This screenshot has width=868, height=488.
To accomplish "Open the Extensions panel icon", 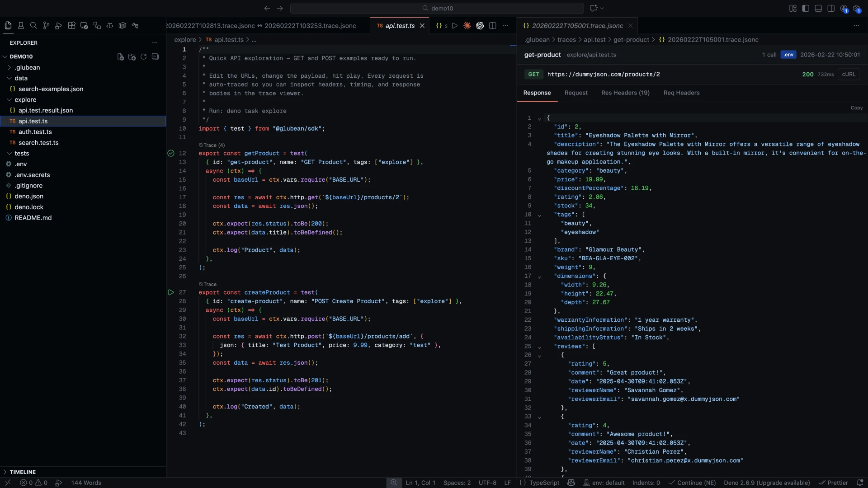I will pyautogui.click(x=71, y=25).
